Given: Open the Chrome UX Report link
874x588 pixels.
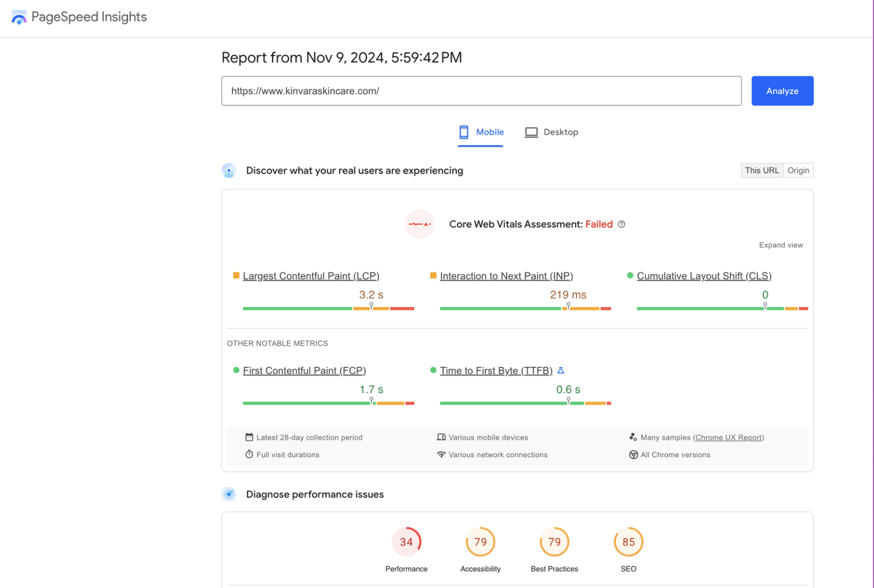Looking at the screenshot, I should tap(729, 438).
